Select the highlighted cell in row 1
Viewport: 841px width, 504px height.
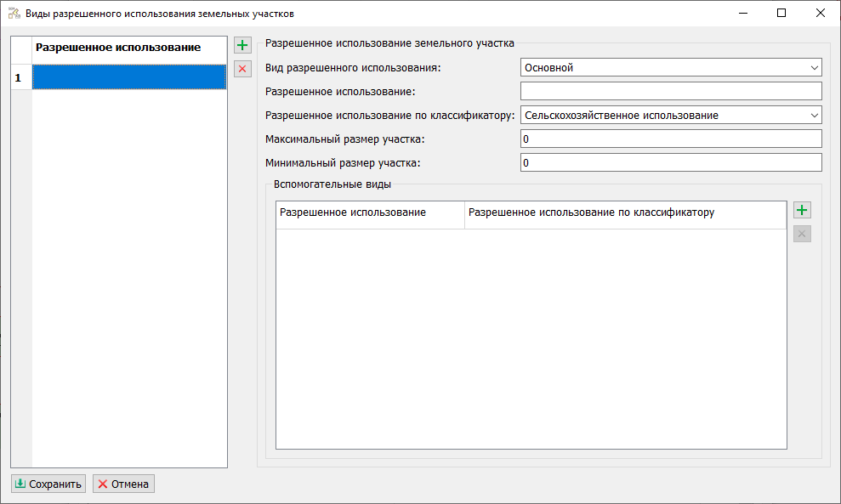[x=129, y=77]
